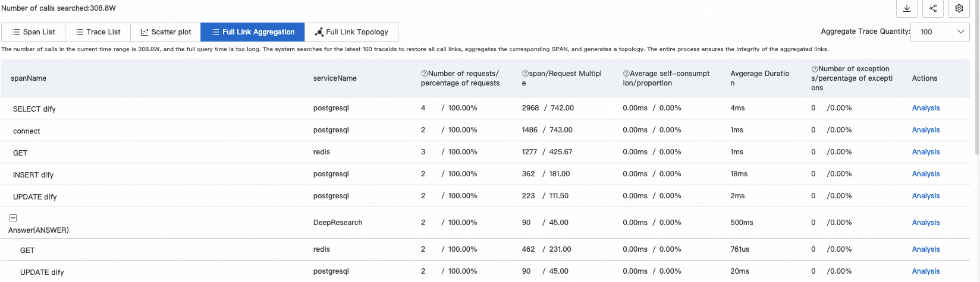Click help icon beside Average self-consumption
The width and height of the screenshot is (980, 282).
626,74
